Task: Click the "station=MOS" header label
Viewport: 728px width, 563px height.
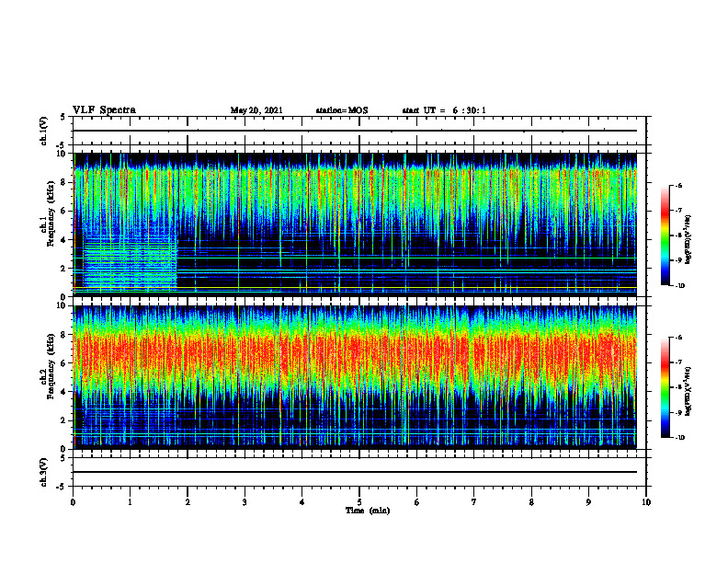Action: [342, 110]
